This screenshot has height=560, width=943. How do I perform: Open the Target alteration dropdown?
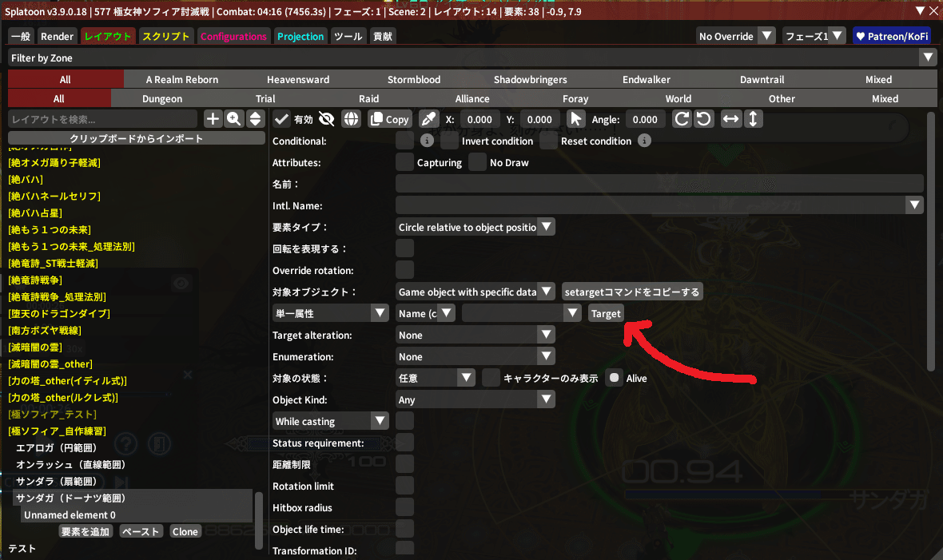(x=475, y=335)
